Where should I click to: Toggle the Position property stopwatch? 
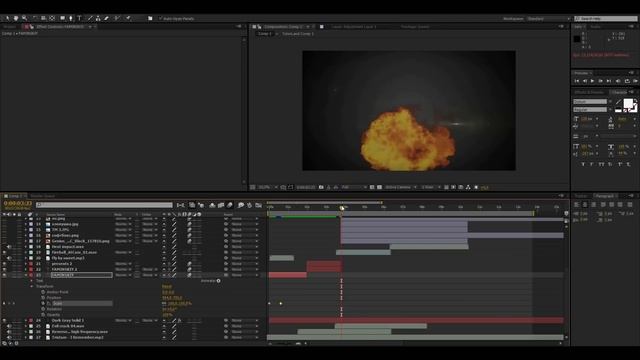43,298
